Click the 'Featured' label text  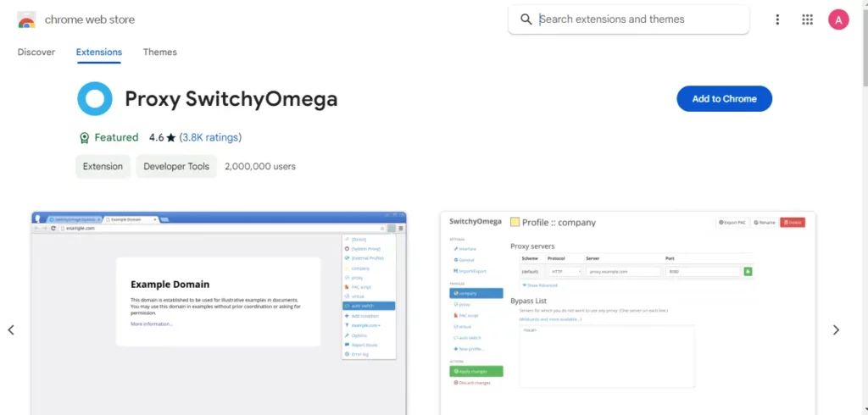116,137
